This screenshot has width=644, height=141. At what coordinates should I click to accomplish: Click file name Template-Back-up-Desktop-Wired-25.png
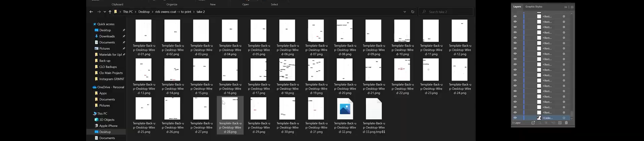click(x=144, y=128)
